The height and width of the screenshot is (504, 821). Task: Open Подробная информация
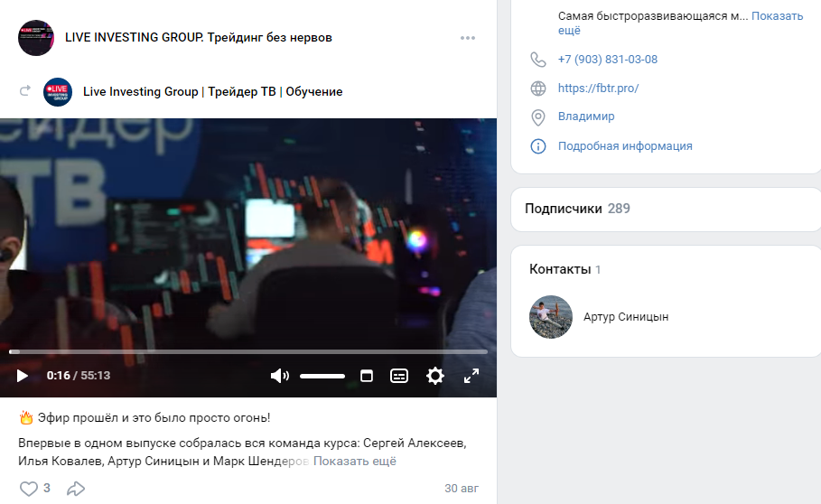[x=625, y=146]
